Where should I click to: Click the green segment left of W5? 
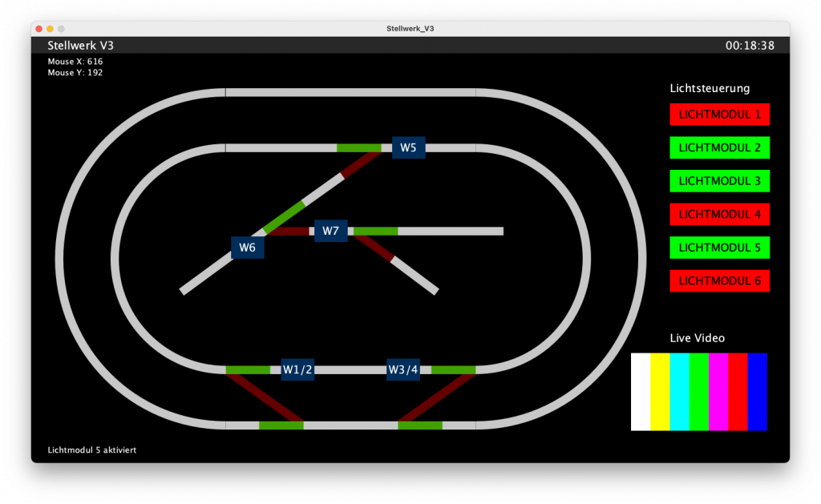[358, 148]
